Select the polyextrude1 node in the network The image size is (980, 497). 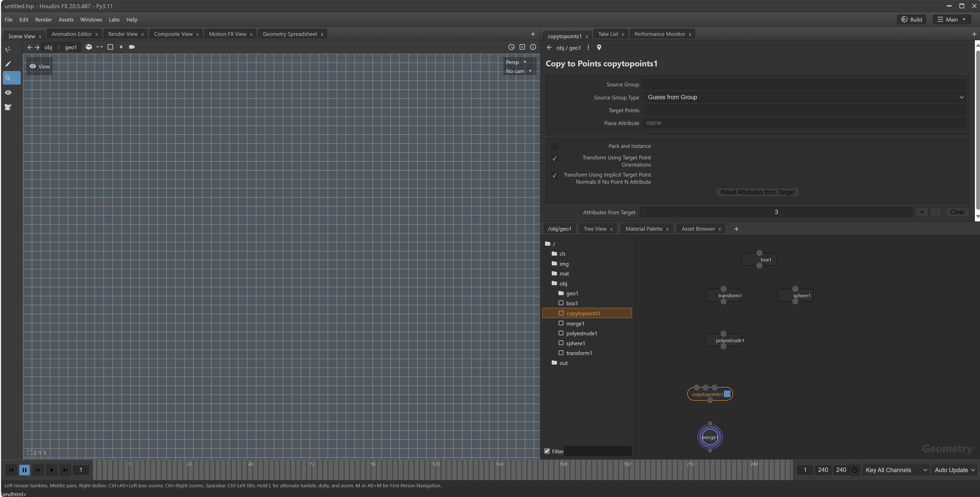tap(724, 340)
